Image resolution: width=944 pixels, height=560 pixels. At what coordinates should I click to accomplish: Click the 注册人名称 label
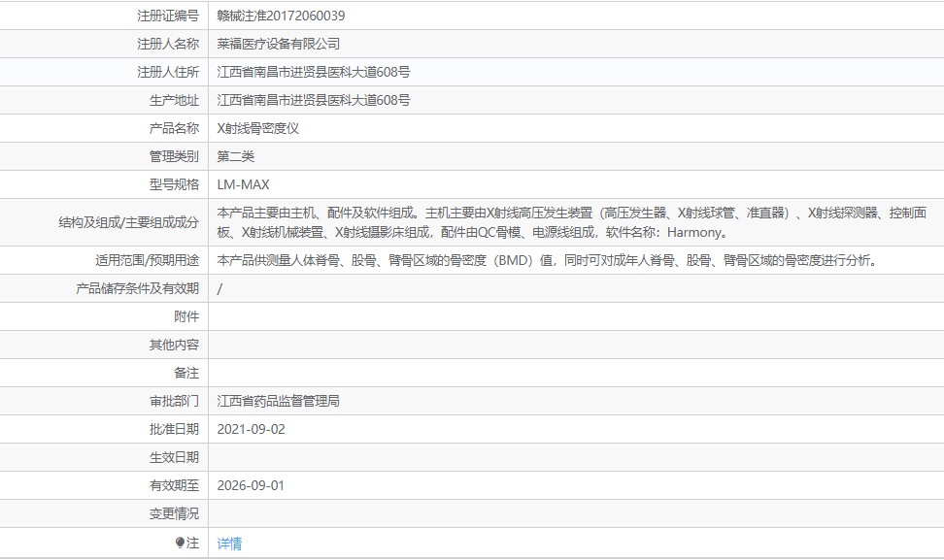(168, 44)
